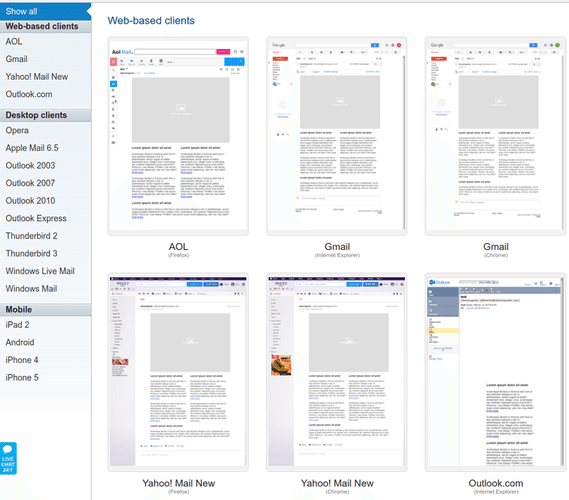
Task: Click the Yahoo! Mail New (Firefox) caption
Action: click(179, 486)
